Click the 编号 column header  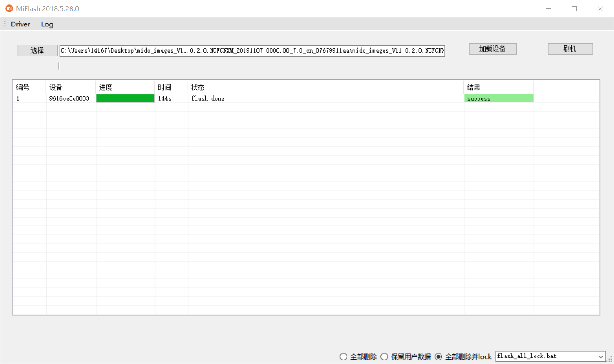pyautogui.click(x=29, y=87)
